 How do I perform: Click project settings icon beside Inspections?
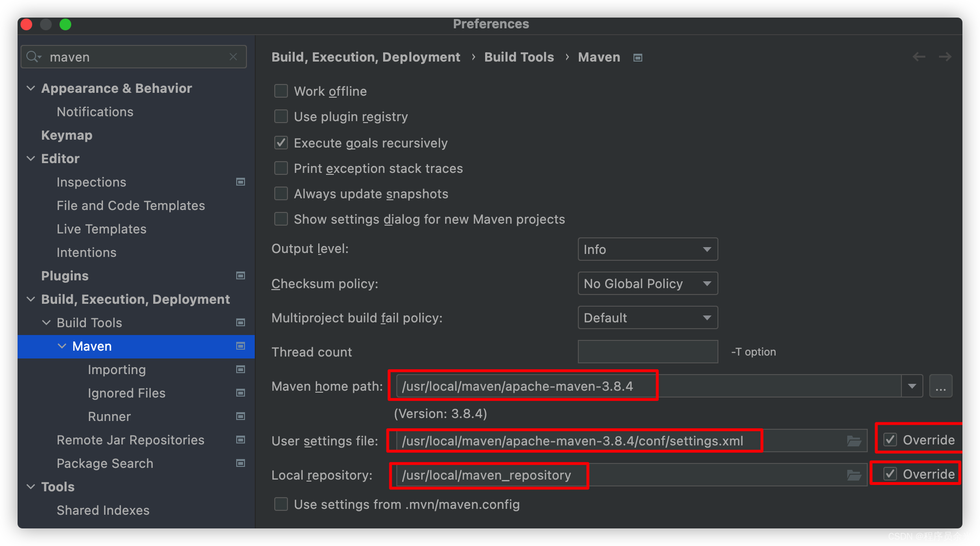241,182
